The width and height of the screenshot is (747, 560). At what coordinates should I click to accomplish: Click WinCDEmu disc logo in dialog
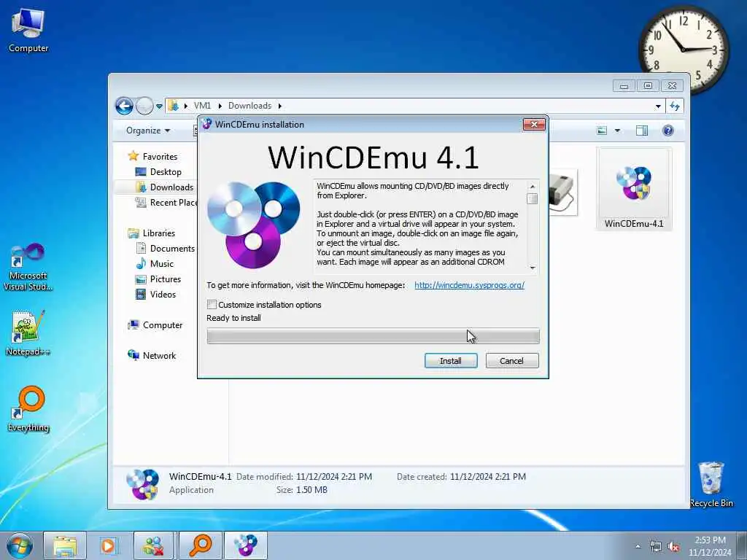coord(253,225)
